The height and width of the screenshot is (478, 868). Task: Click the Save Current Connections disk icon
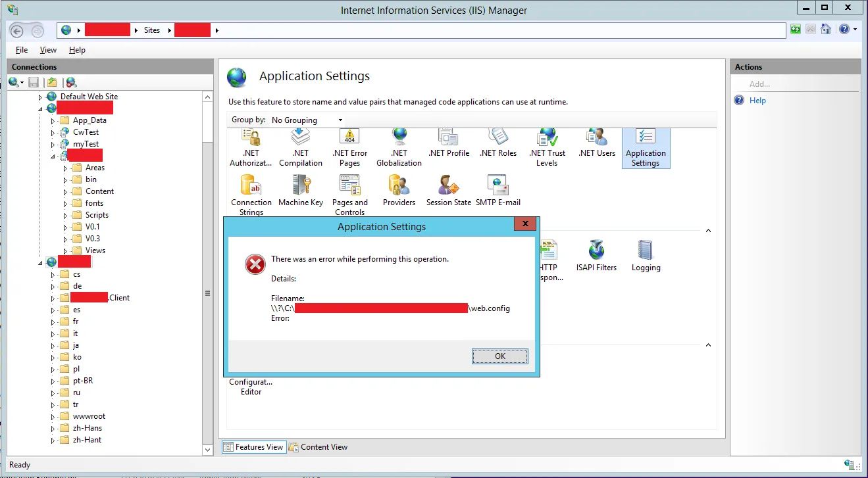click(33, 82)
